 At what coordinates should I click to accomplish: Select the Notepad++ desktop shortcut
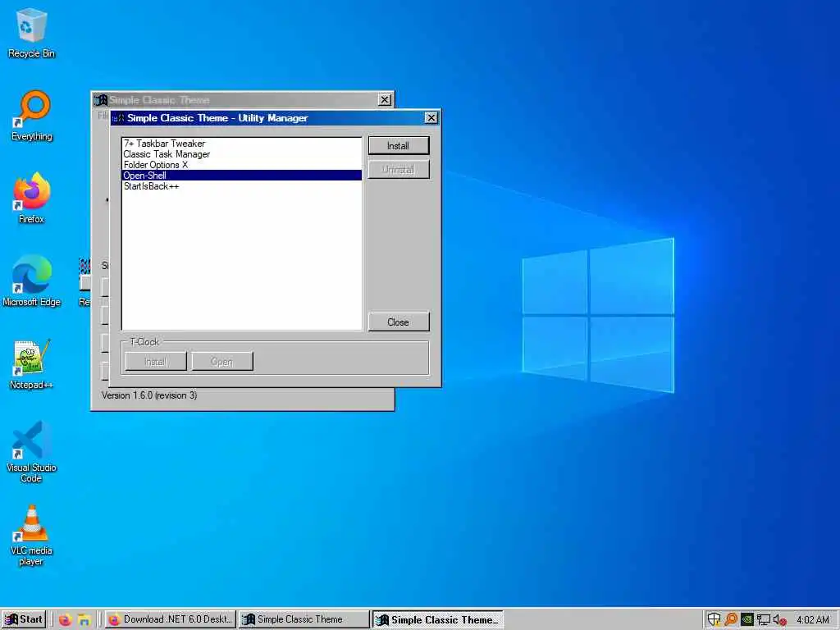point(32,364)
